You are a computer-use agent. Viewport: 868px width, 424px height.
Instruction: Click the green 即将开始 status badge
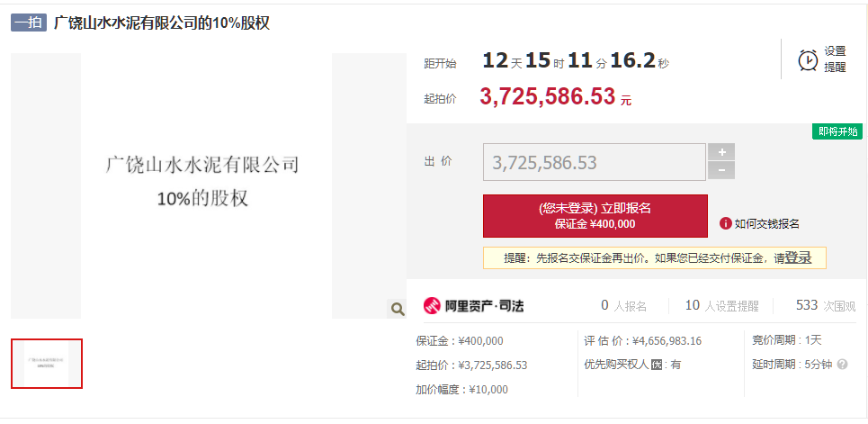tap(837, 131)
